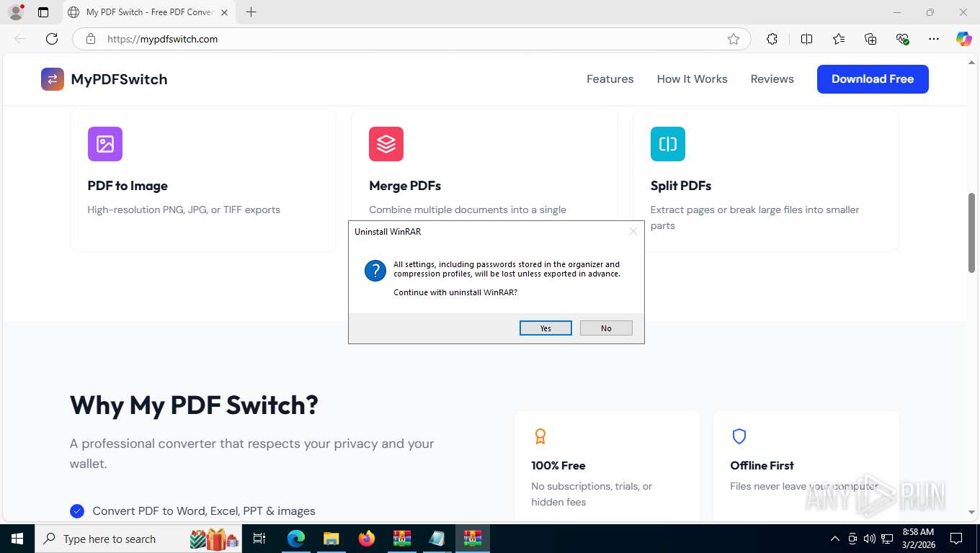980x553 pixels.
Task: Close the My PDF Switch tab
Action: tap(225, 12)
